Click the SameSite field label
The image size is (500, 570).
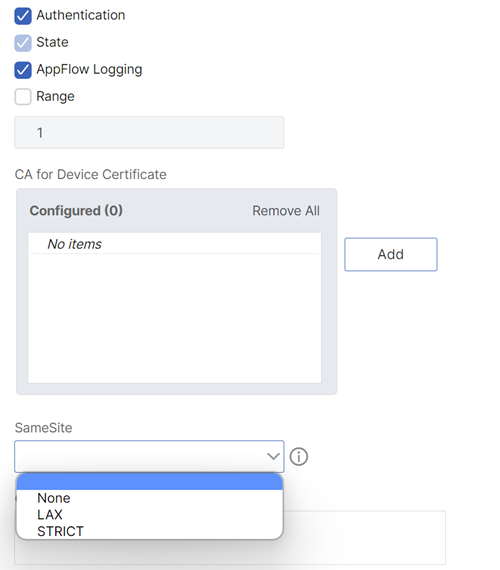(x=43, y=428)
